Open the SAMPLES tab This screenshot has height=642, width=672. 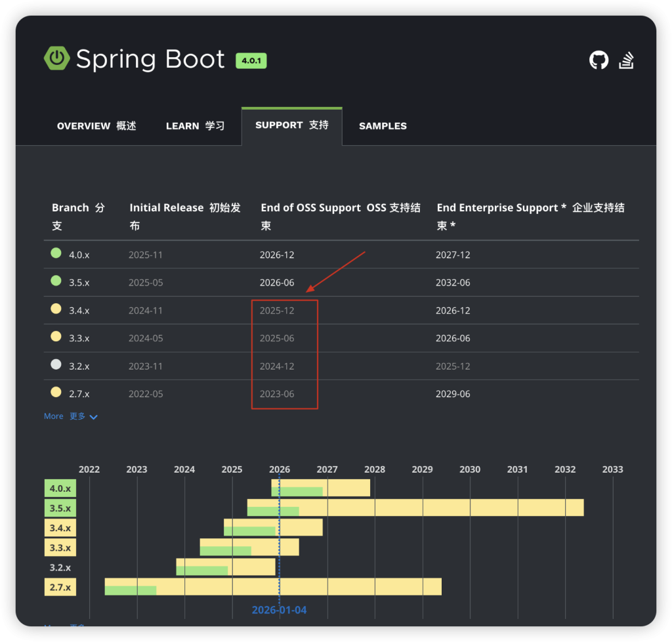click(383, 125)
